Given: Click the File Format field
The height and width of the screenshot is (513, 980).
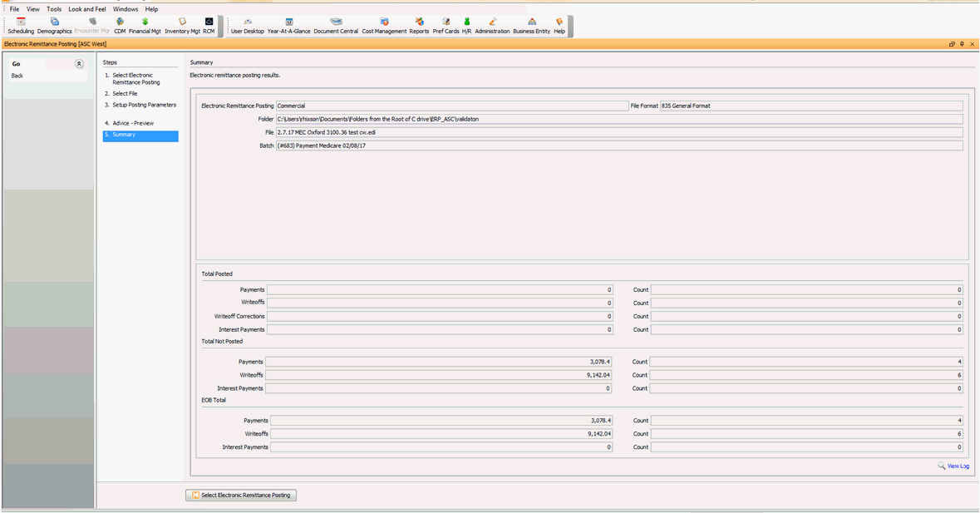Looking at the screenshot, I should point(811,106).
